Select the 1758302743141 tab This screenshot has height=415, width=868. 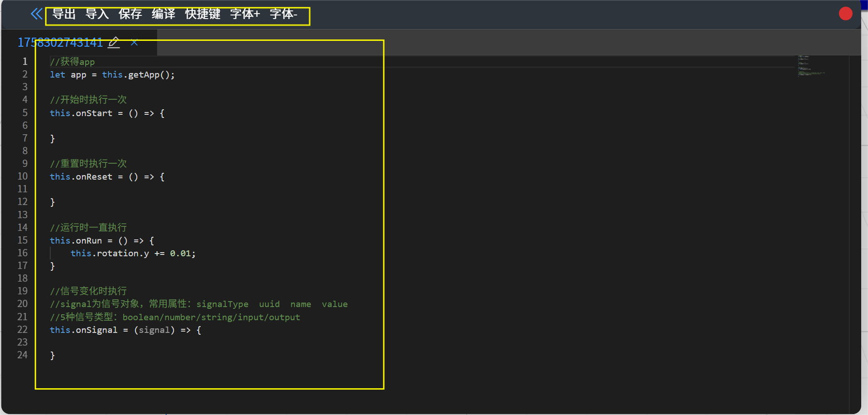point(60,43)
